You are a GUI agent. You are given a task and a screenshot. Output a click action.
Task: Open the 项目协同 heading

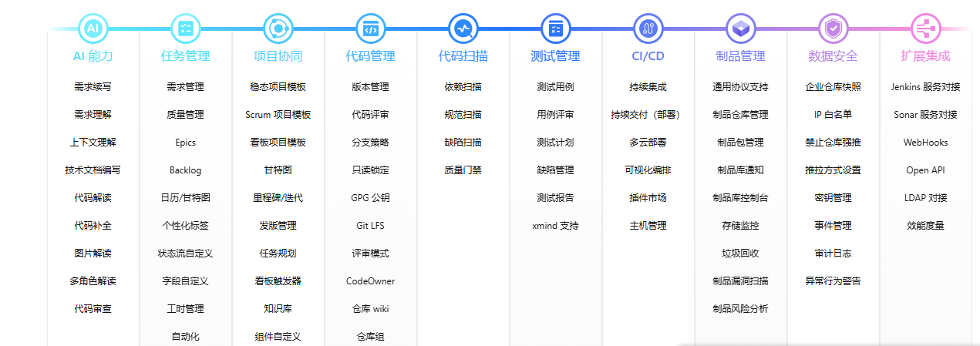[278, 56]
